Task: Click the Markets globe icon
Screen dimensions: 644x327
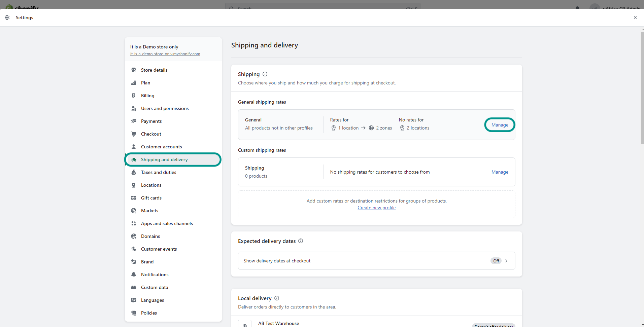Action: [x=134, y=211]
